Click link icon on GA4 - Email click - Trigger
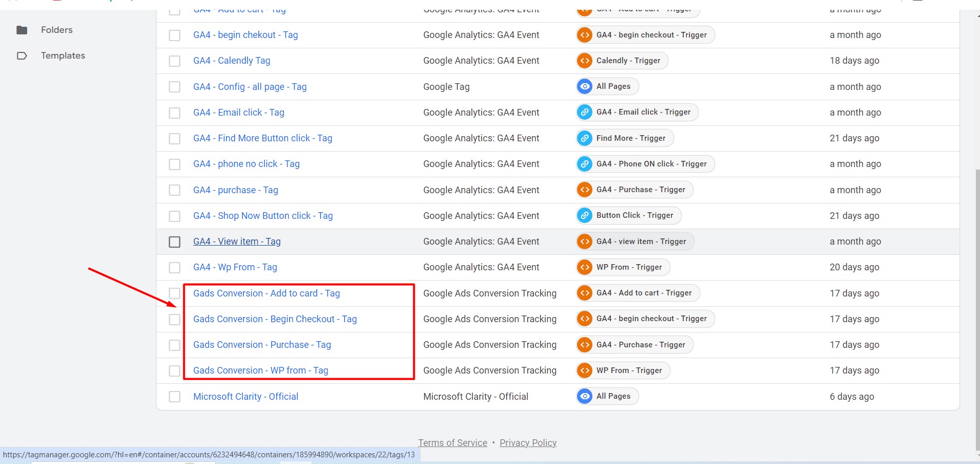The image size is (980, 464). coord(585,112)
